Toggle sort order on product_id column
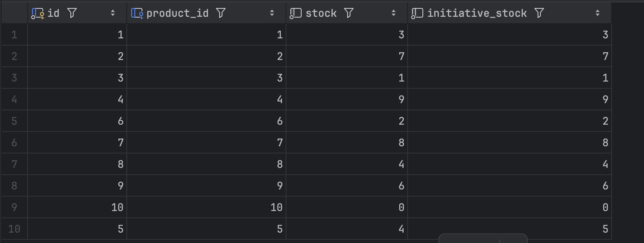The width and height of the screenshot is (644, 243). [272, 13]
